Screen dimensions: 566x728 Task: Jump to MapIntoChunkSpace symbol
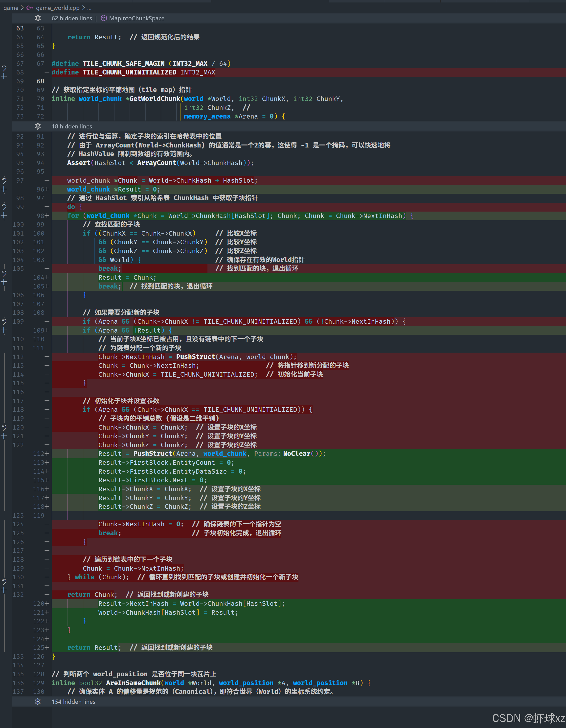136,18
